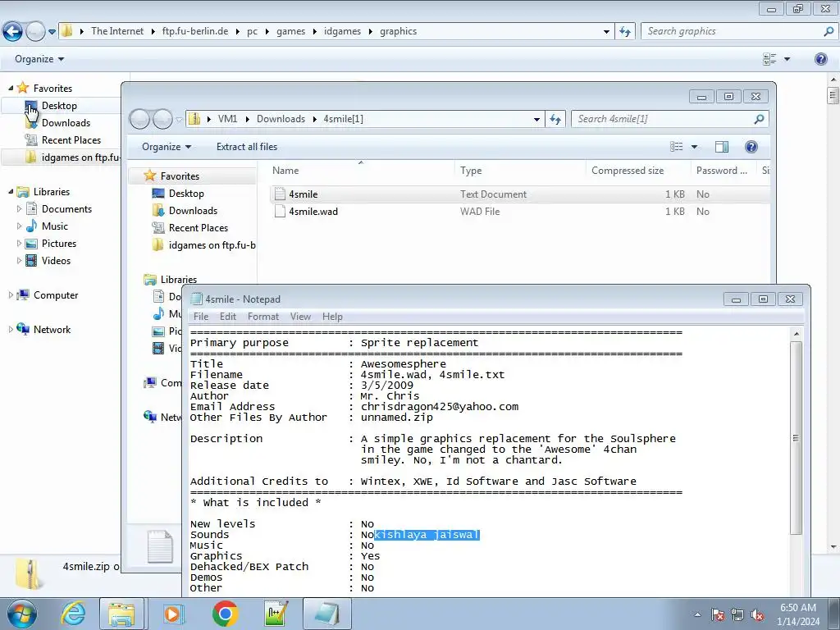Select idgames on ftp.fu in outer sidebar

coord(72,157)
